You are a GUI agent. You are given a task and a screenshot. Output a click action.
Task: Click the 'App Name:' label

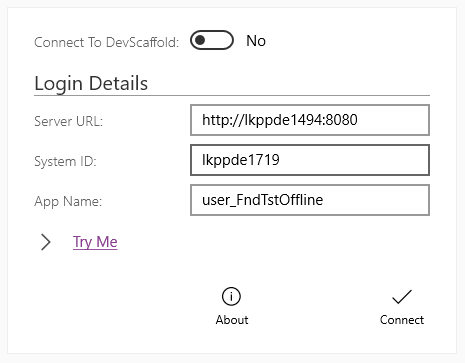tap(68, 202)
